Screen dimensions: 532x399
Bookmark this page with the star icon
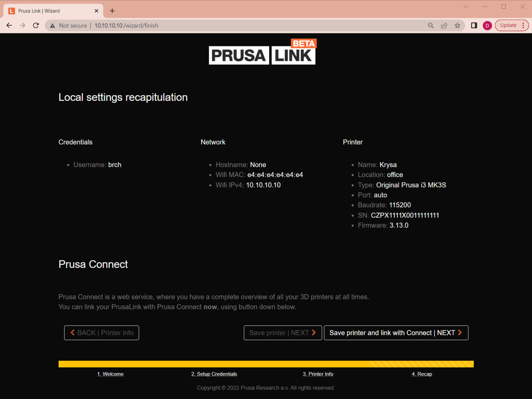tap(458, 25)
